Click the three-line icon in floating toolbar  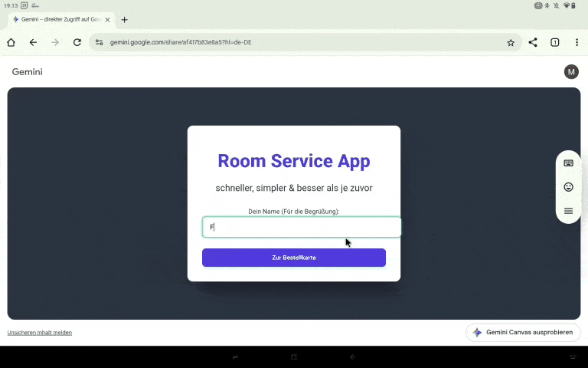tap(568, 211)
